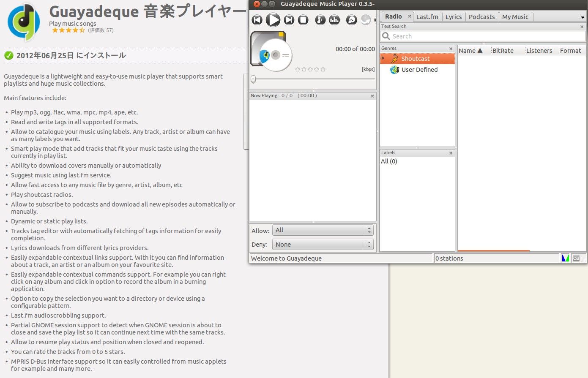Click the Guayadeque app logo in Software Center

coord(24,22)
